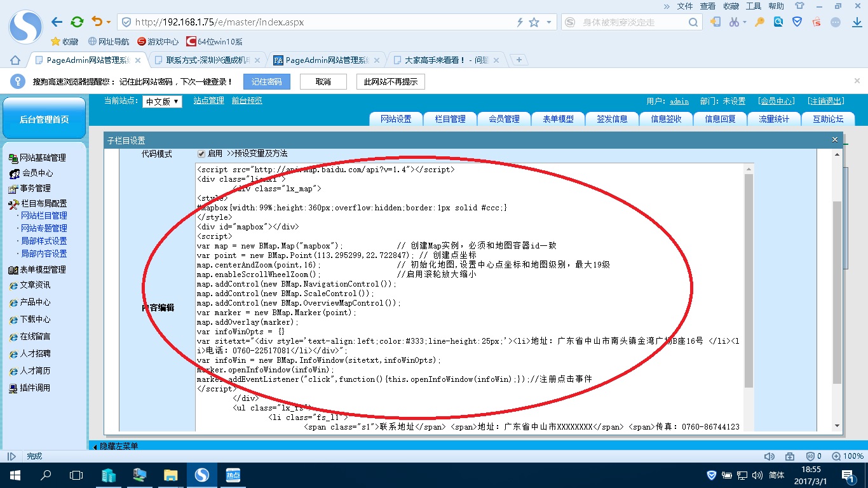
Task: Select 网站栏目管理 in the left sidebar
Action: coord(44,216)
